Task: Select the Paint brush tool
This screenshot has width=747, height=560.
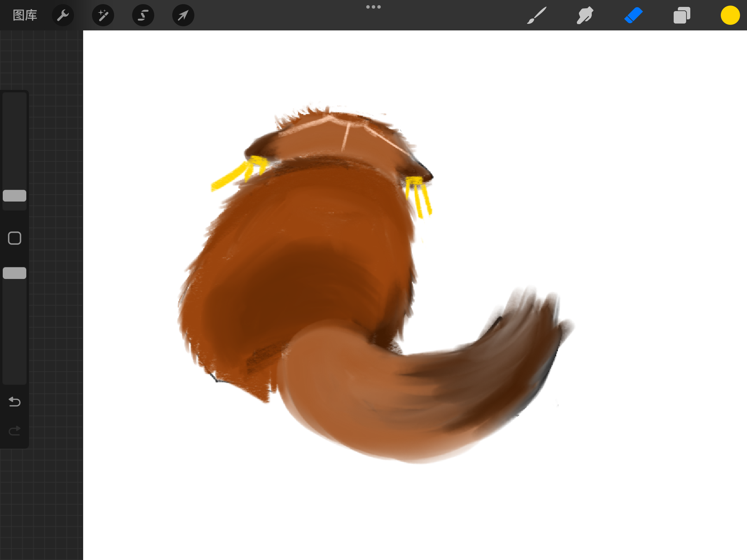Action: [x=537, y=15]
